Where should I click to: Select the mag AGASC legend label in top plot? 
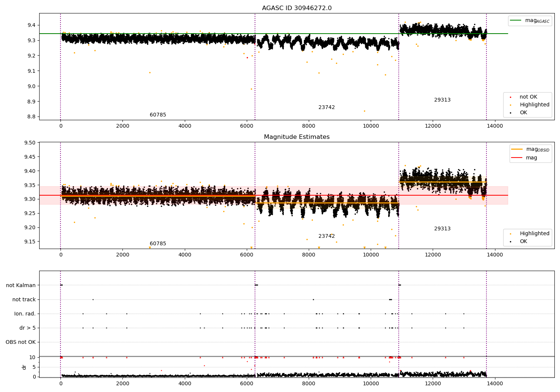point(537,21)
